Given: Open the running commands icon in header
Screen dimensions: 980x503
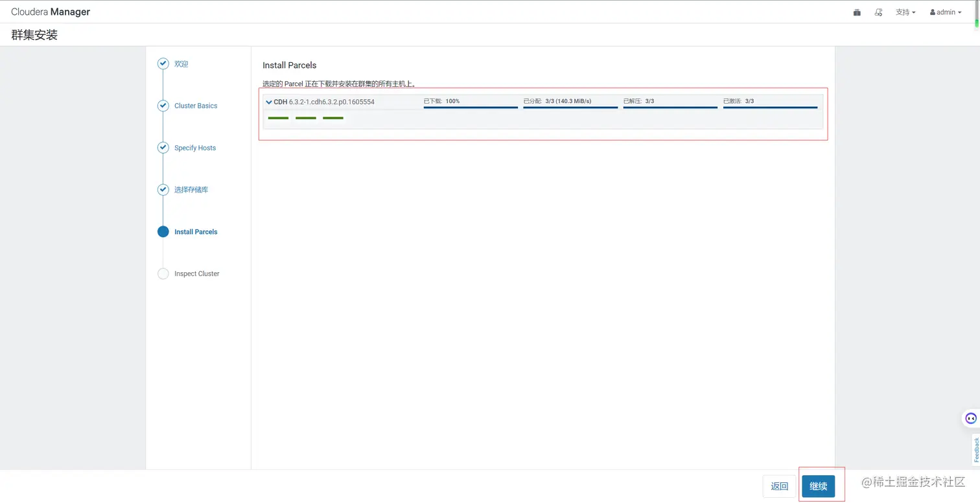Looking at the screenshot, I should (x=879, y=12).
